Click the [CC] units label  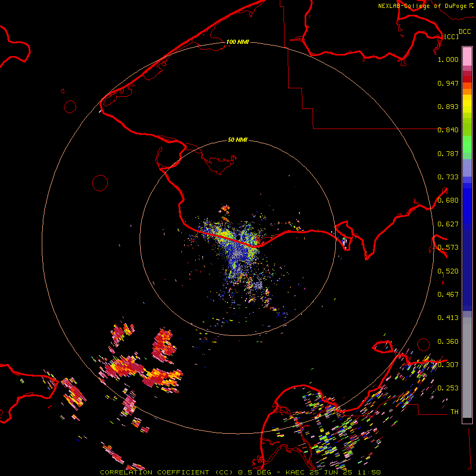(x=451, y=36)
